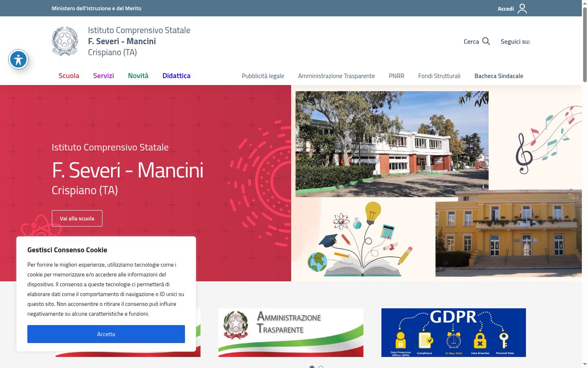Select the first carousel dot indicator
This screenshot has width=588, height=368.
click(312, 367)
